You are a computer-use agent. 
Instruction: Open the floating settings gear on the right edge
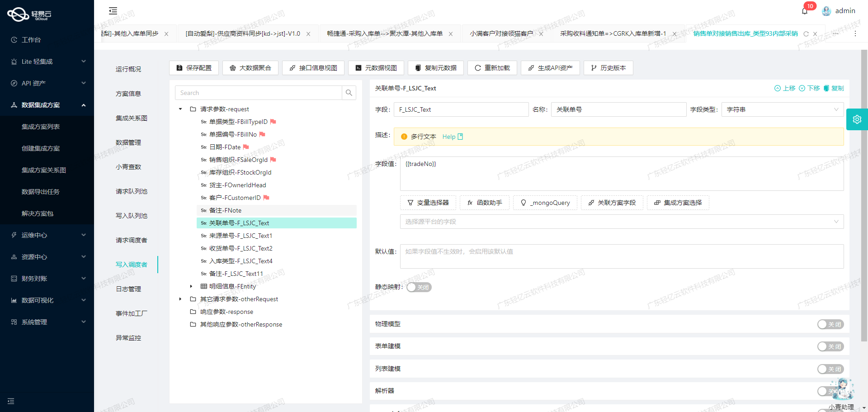coord(857,119)
